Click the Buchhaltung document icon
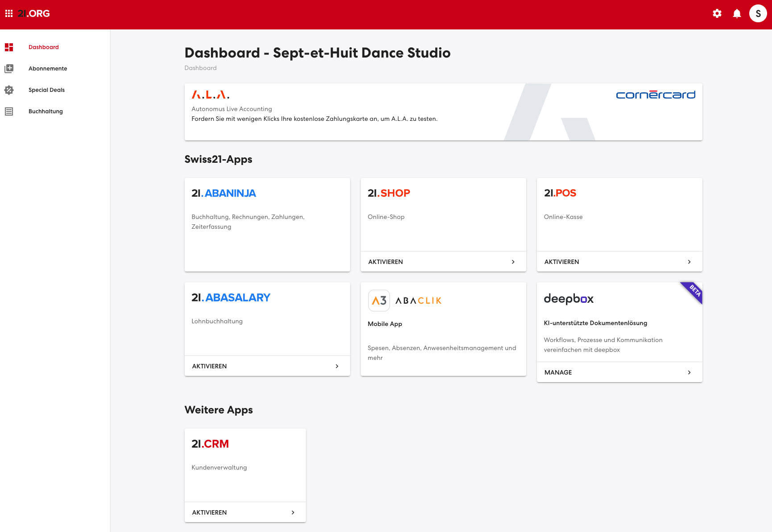 [x=9, y=111]
